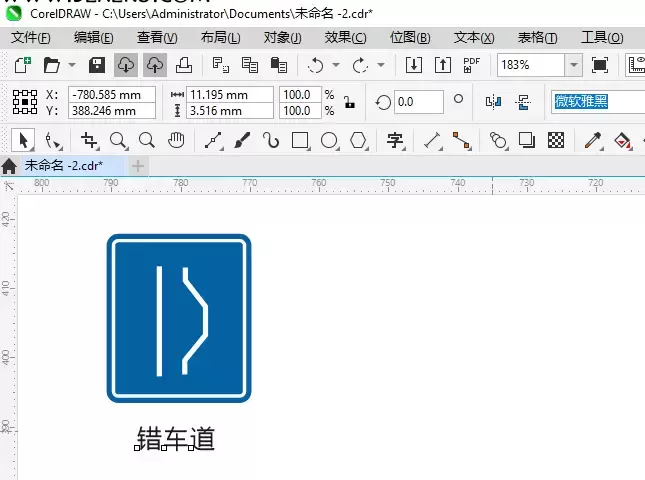
Task: Publish to PDF
Action: (471, 65)
